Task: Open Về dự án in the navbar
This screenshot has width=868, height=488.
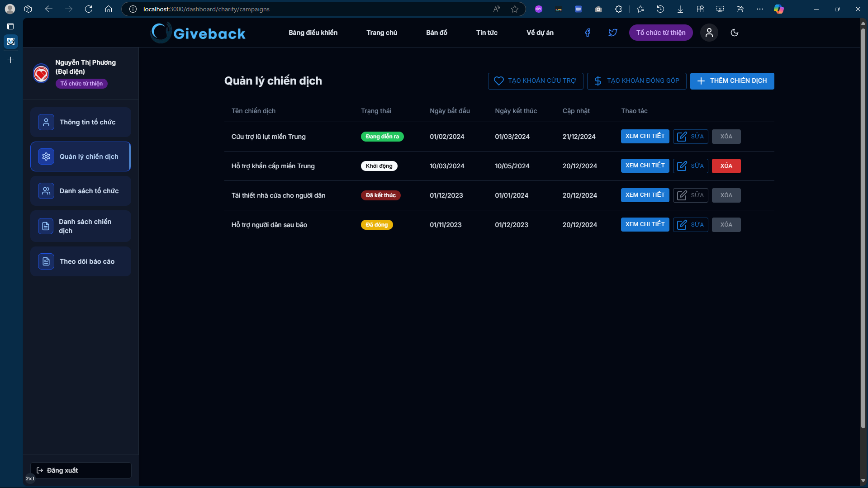Action: pos(540,33)
